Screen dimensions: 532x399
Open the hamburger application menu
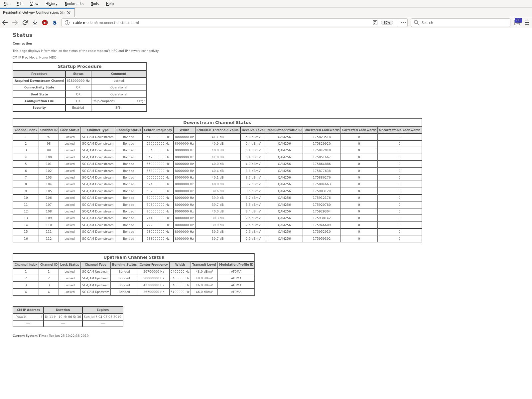tap(527, 23)
